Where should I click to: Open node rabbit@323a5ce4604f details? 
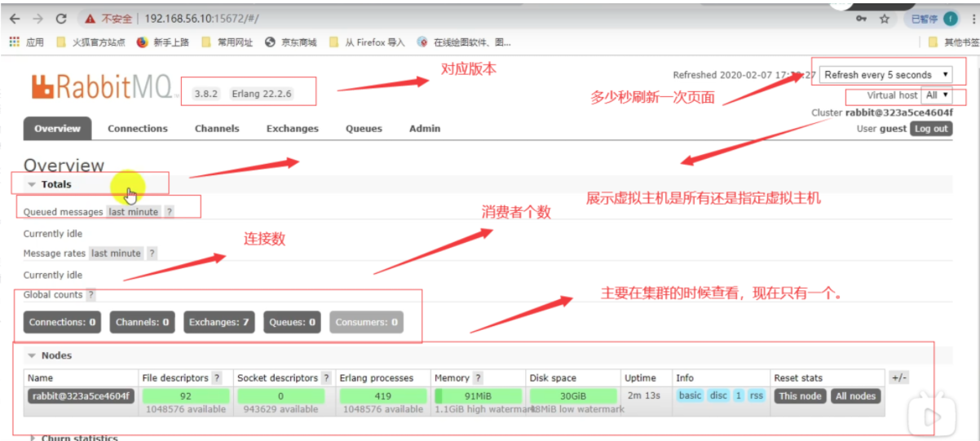pos(81,396)
